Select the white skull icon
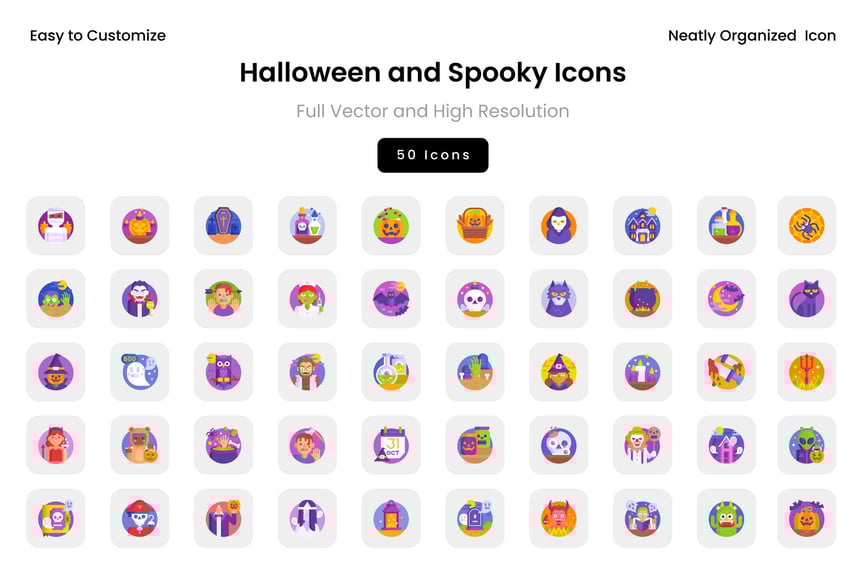This screenshot has width=866, height=577. point(475,298)
